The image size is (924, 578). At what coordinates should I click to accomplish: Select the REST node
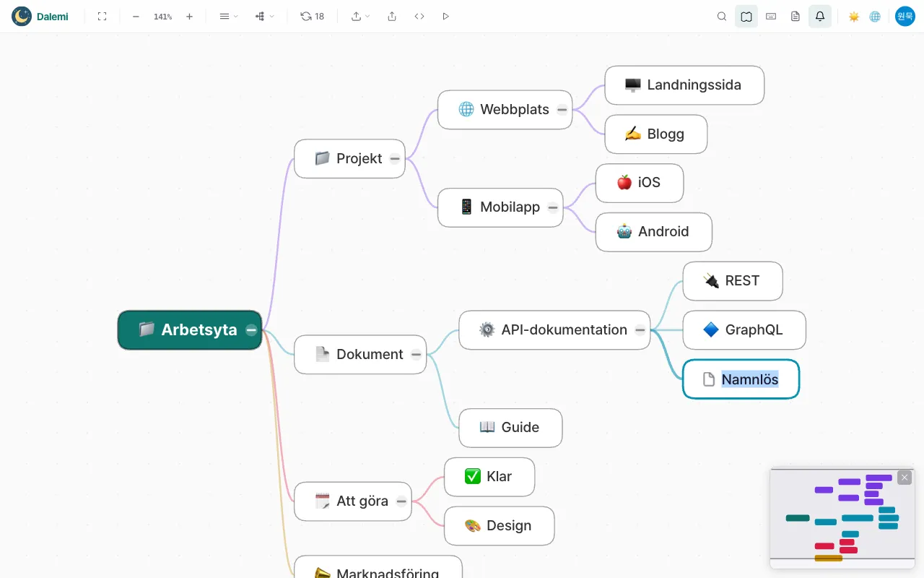[x=733, y=281]
